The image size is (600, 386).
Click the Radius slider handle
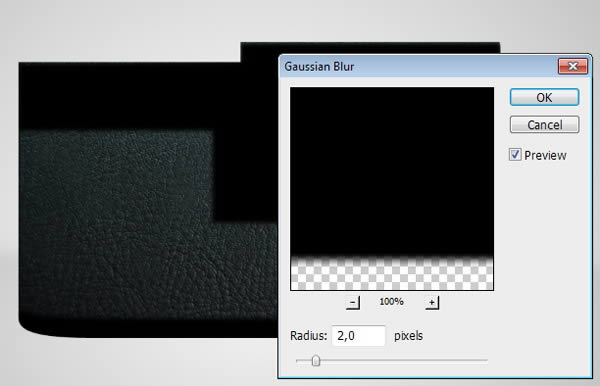click(x=316, y=360)
